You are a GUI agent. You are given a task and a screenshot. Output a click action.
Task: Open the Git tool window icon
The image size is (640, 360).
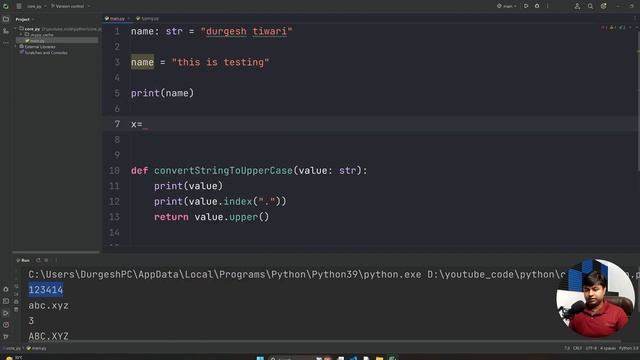6,337
